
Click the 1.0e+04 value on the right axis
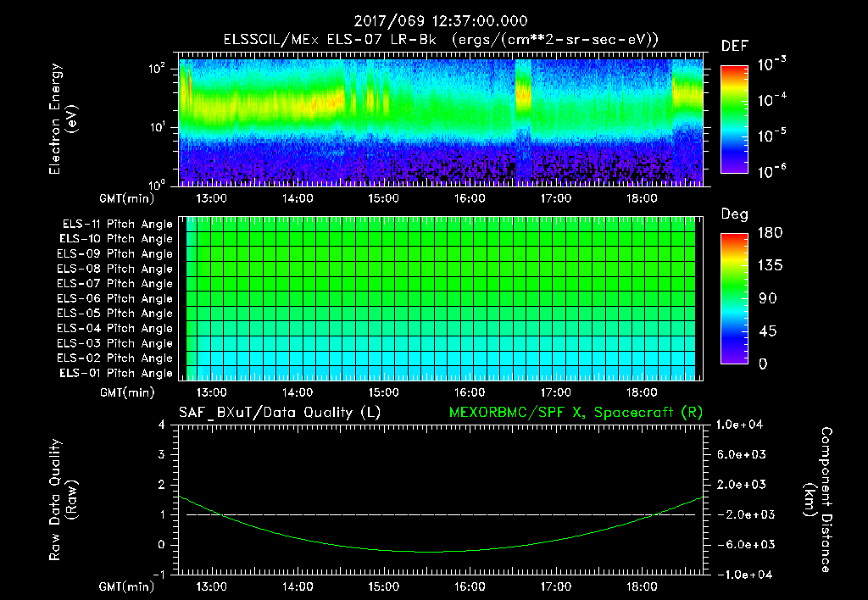pyautogui.click(x=739, y=425)
